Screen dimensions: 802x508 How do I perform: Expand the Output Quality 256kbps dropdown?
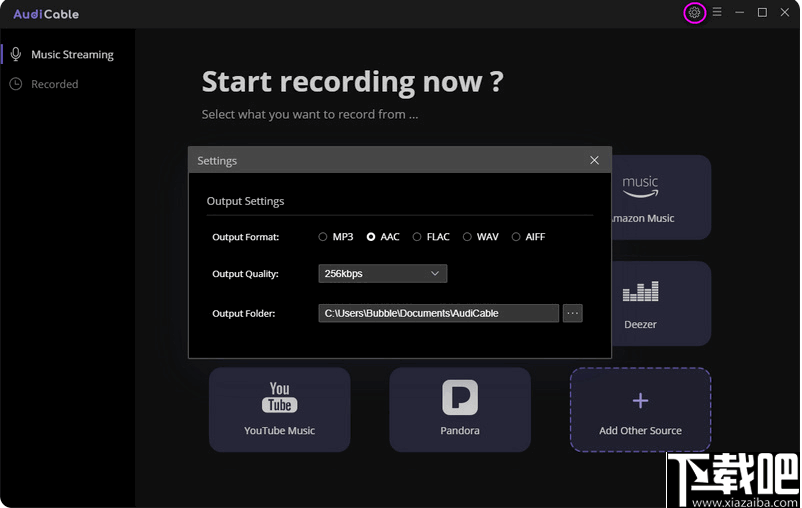383,274
